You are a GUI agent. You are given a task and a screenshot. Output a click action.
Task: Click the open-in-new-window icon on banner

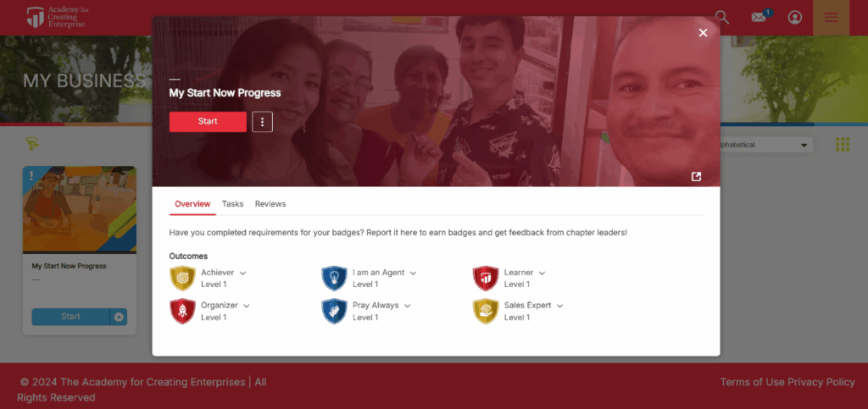697,176
